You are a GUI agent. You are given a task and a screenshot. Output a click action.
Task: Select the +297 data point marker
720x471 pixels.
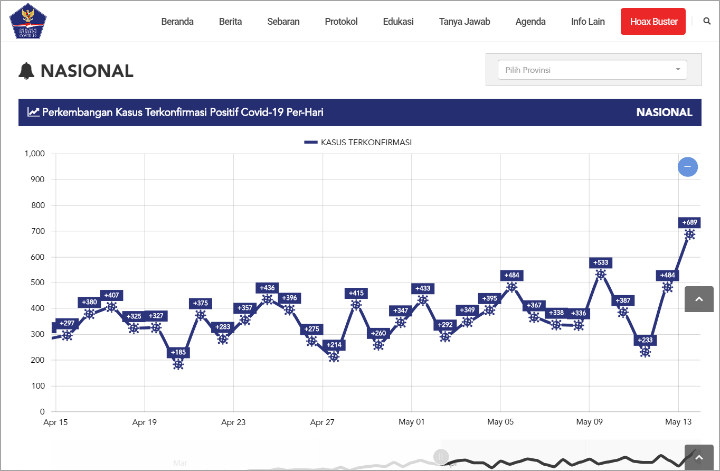[x=67, y=336]
